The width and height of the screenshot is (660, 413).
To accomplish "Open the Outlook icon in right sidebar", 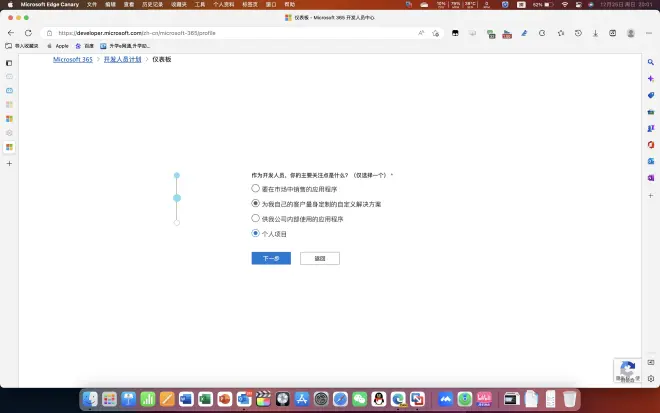I will click(x=651, y=161).
